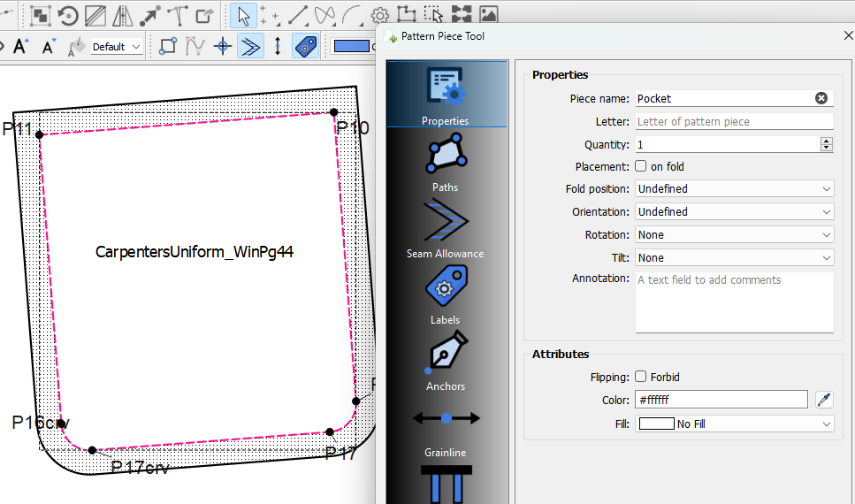Viewport: 855px width, 504px height.
Task: Toggle point names display icon
Action: pos(168,46)
